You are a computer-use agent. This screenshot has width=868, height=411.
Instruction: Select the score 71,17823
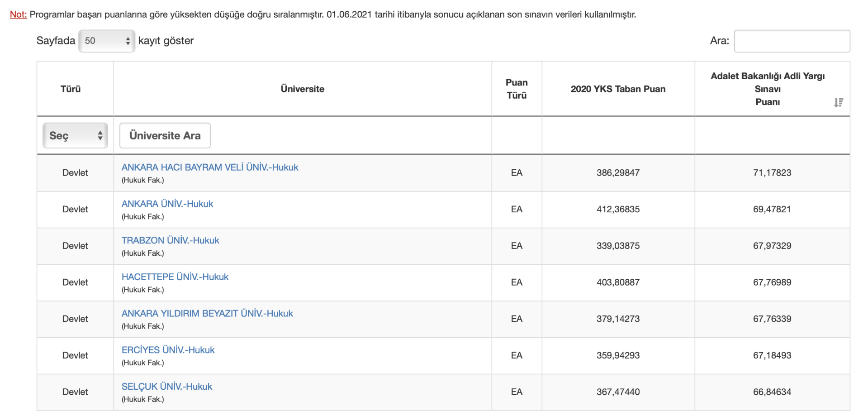(x=772, y=173)
